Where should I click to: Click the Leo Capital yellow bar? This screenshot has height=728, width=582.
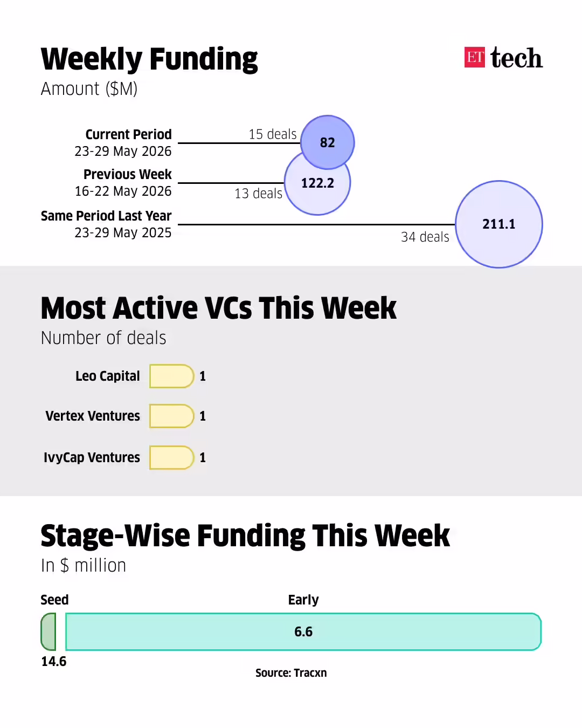(x=172, y=376)
